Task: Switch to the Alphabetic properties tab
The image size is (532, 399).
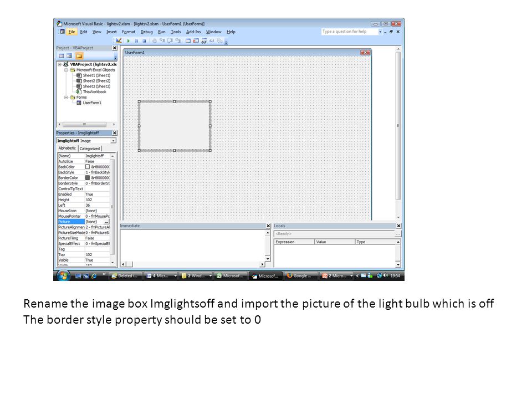Action: pos(67,149)
